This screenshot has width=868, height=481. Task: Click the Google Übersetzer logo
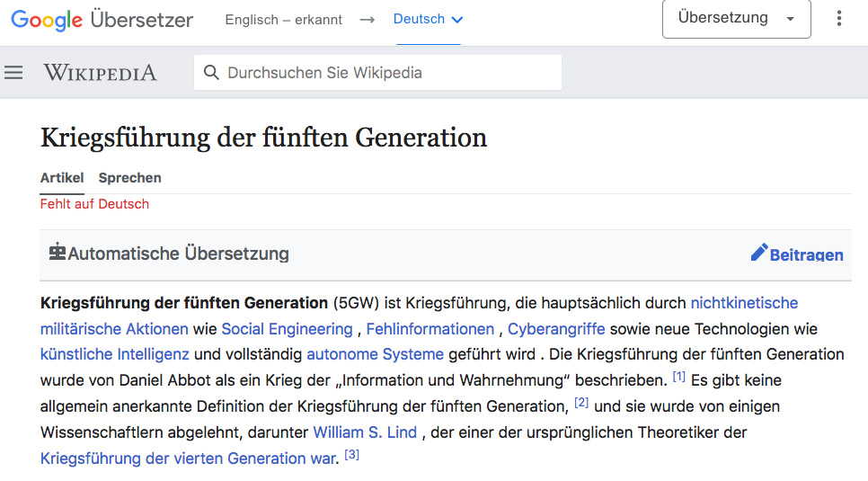click(x=102, y=20)
